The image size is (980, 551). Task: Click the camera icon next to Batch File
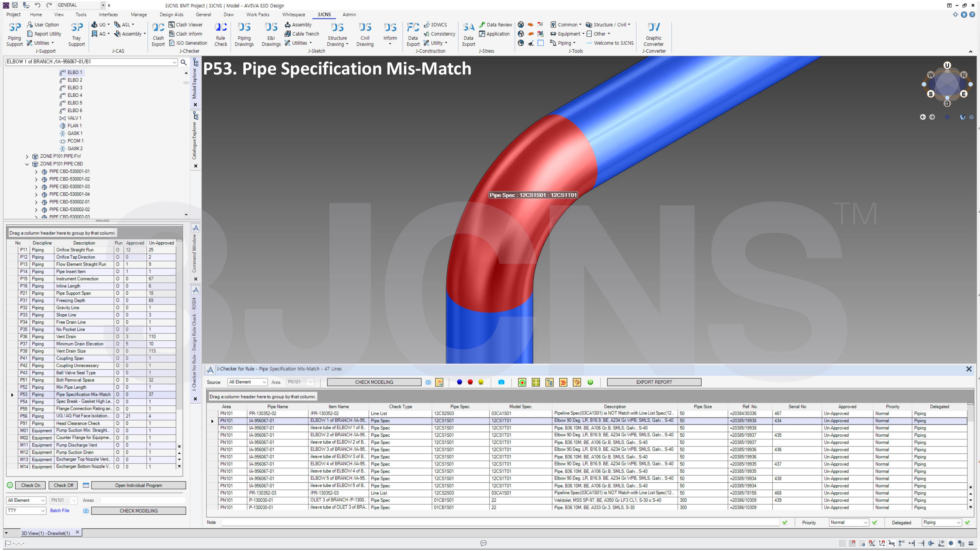pos(86,511)
